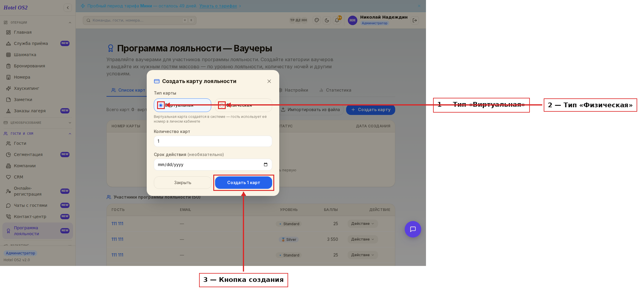Click the ДАТА СОЗДАНИЯ column header
Image resolution: width=644 pixels, height=294 pixels.
[x=373, y=126]
